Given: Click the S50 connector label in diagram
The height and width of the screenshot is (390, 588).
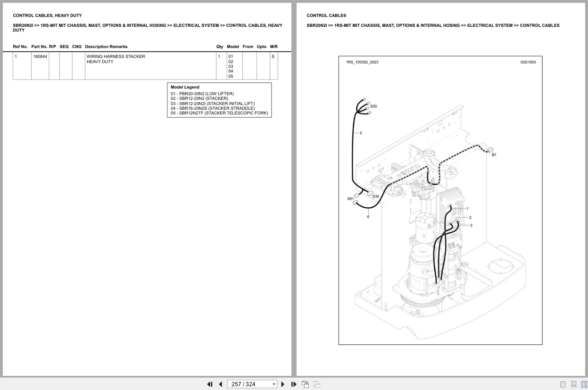Looking at the screenshot, I should click(373, 106).
